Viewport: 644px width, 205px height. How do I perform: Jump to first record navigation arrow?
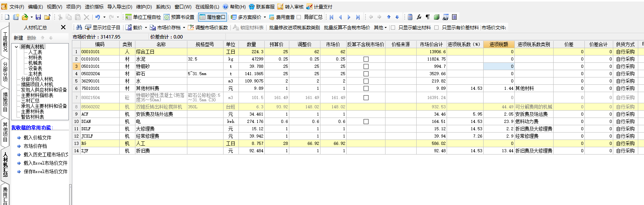[x=331, y=17]
